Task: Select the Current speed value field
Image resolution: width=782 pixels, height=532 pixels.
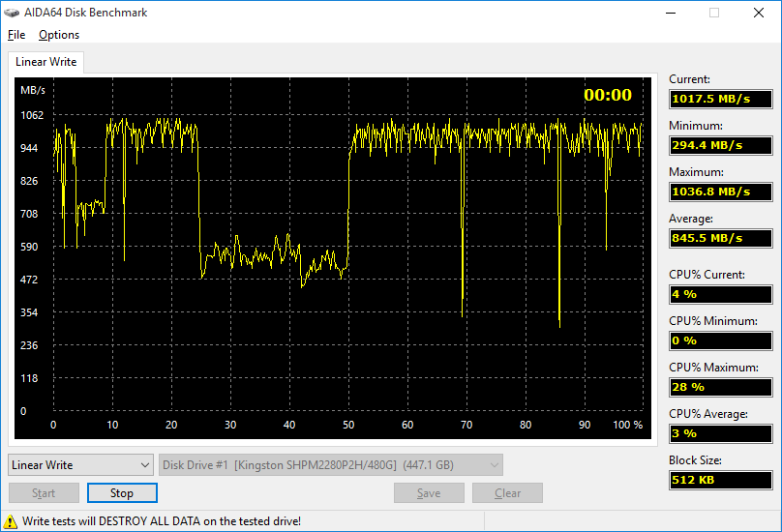Action: pos(720,99)
